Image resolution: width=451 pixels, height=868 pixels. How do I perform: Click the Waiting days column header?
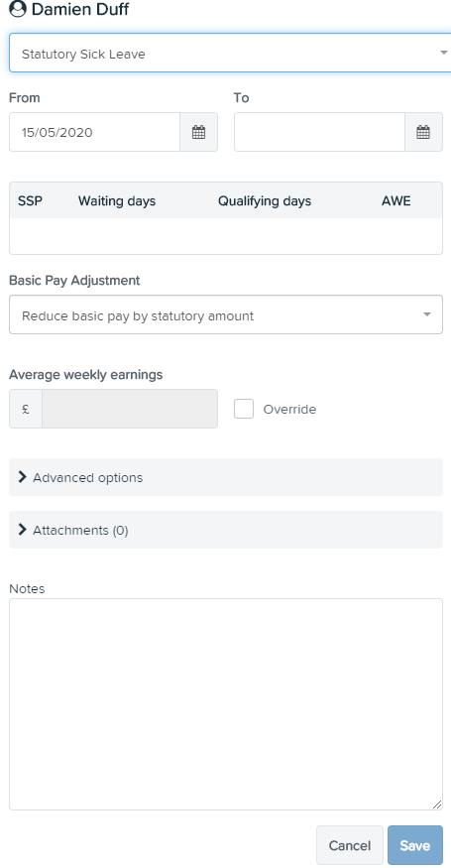[117, 201]
